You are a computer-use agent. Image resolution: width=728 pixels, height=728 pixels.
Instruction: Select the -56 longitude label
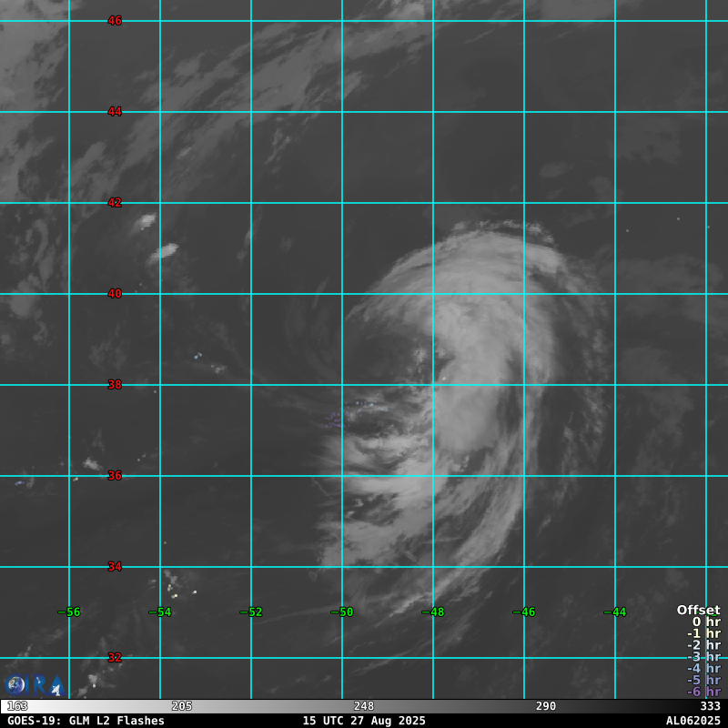(x=69, y=612)
